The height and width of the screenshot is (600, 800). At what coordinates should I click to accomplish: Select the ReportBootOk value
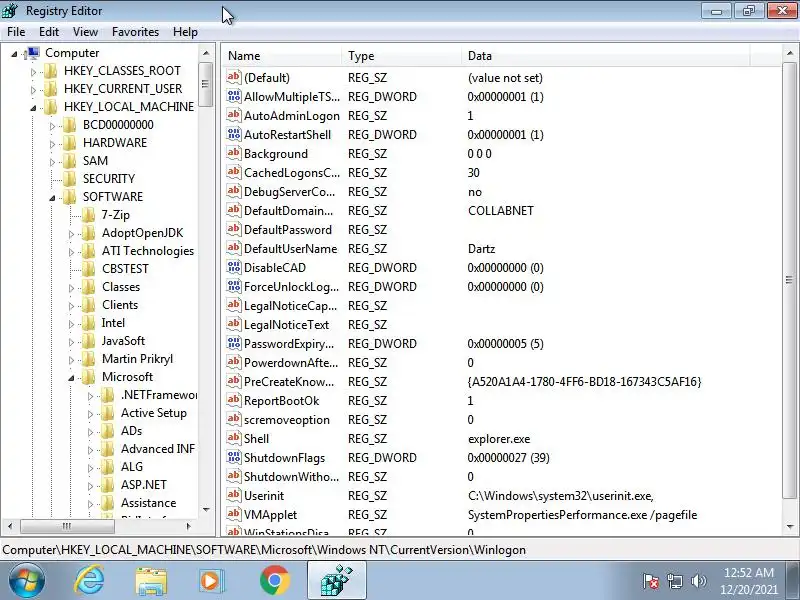(281, 401)
